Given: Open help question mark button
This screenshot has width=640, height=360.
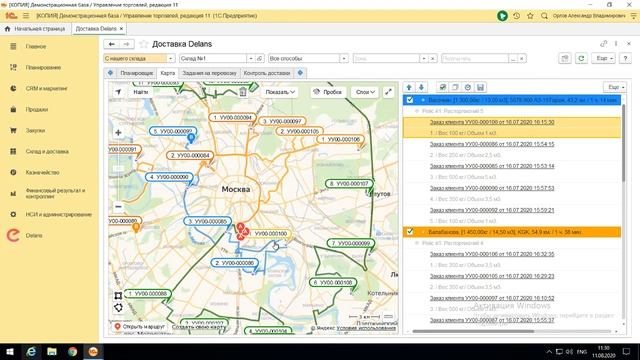Looking at the screenshot, I should [x=625, y=58].
